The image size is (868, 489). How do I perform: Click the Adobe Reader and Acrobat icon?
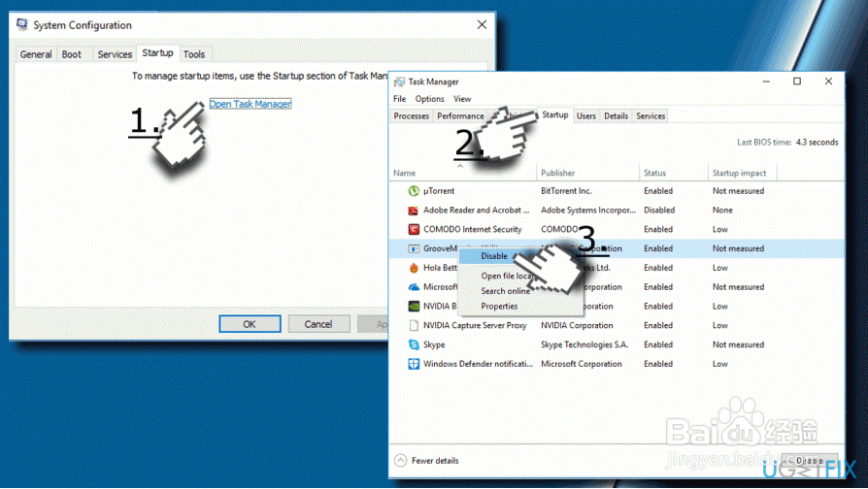(414, 211)
